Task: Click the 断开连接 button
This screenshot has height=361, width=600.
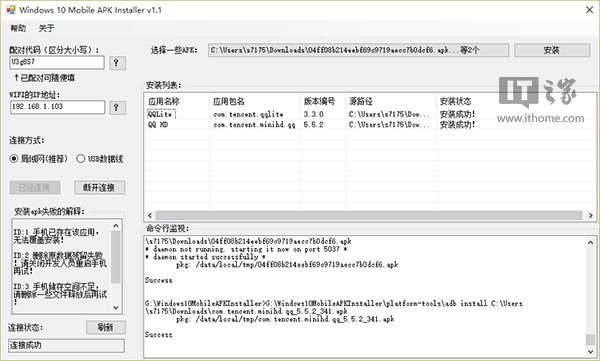Action: tap(99, 188)
